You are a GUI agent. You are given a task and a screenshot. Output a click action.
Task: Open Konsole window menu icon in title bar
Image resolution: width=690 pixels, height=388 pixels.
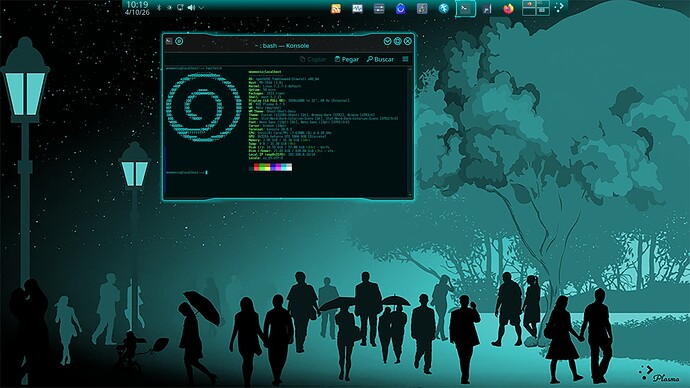[x=169, y=41]
